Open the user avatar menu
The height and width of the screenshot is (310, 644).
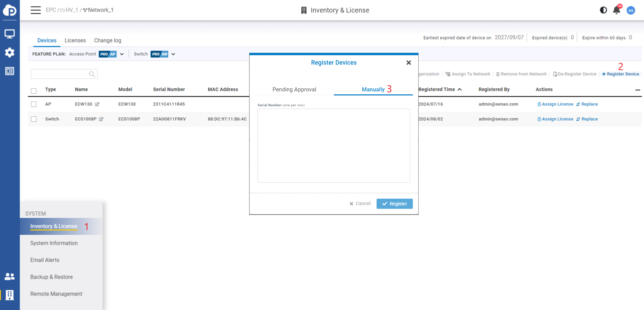(x=631, y=10)
